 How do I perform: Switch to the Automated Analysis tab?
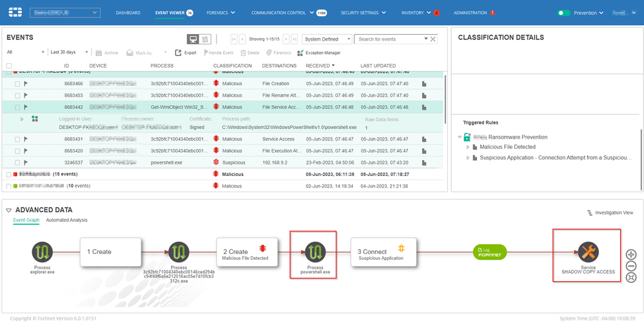[x=66, y=220]
